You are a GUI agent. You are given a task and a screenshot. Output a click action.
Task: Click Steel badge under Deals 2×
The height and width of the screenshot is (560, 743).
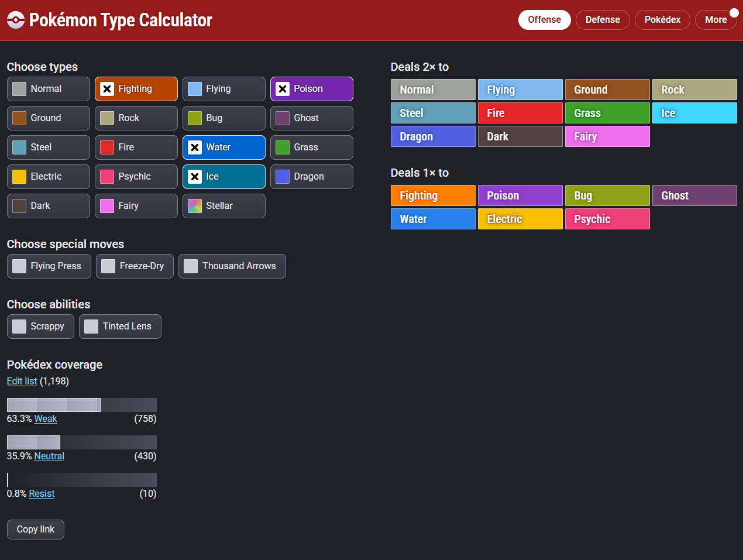(x=433, y=113)
